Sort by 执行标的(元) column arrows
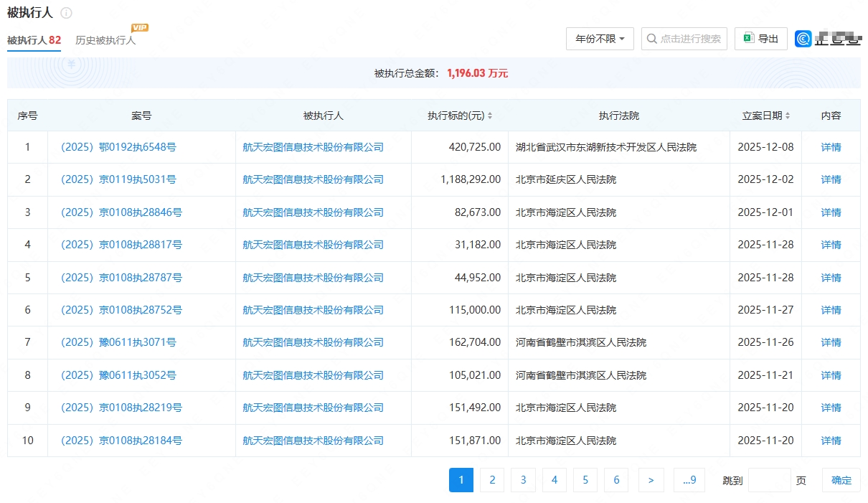Image resolution: width=868 pixels, height=503 pixels. pos(490,116)
